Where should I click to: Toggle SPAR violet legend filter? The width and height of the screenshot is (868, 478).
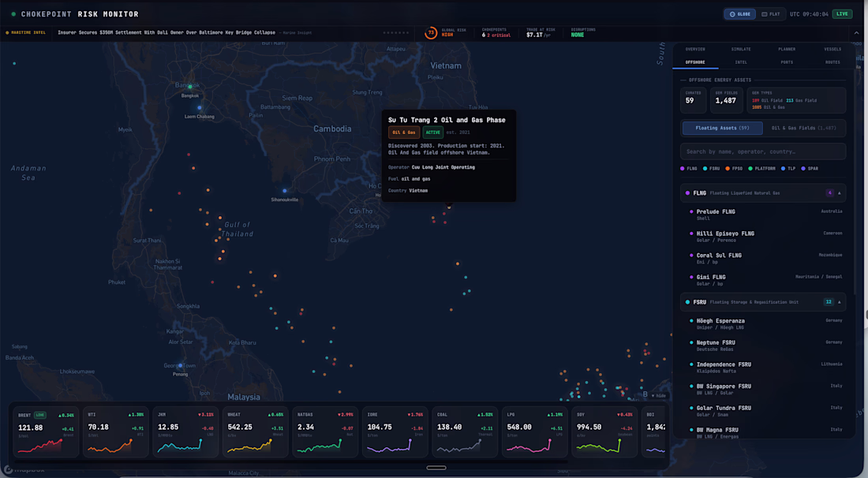click(x=810, y=169)
